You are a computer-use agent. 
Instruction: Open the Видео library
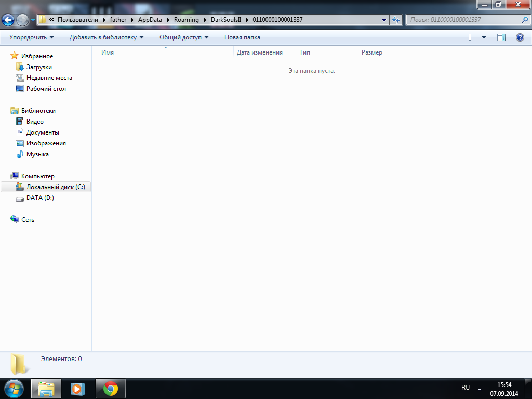point(35,121)
